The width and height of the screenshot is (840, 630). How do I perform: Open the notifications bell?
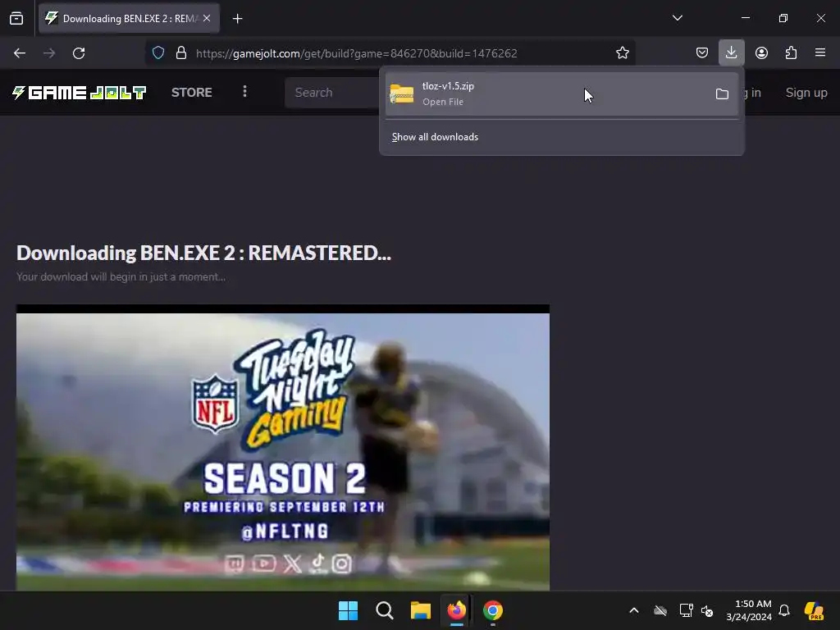click(784, 610)
